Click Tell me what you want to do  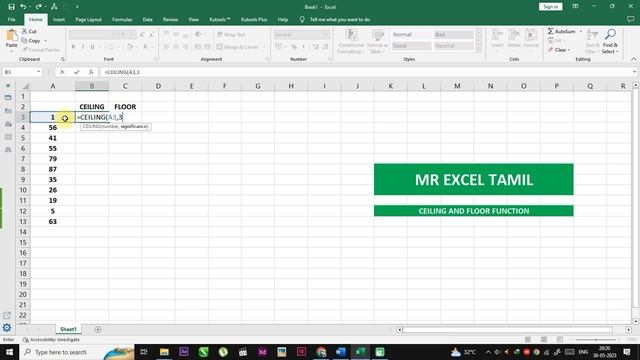click(x=340, y=19)
